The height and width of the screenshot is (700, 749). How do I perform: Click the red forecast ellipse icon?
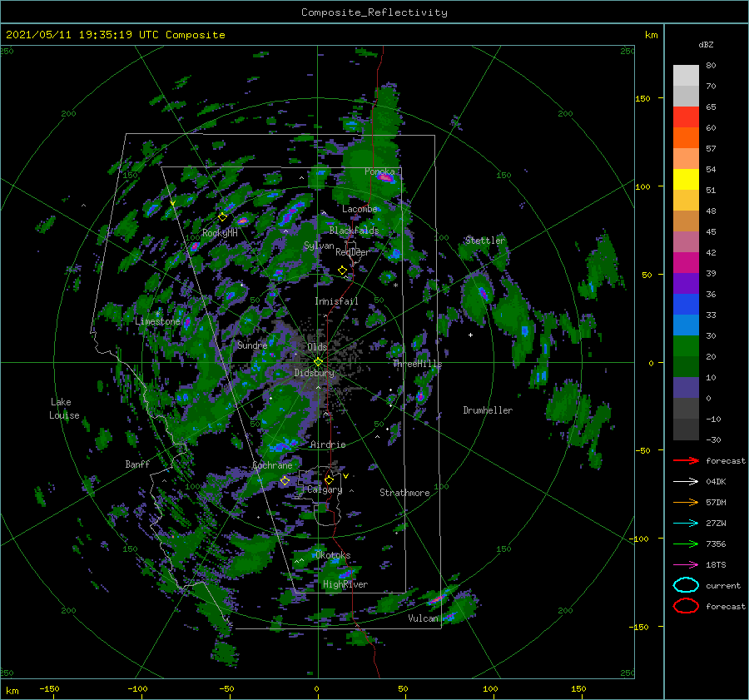686,606
